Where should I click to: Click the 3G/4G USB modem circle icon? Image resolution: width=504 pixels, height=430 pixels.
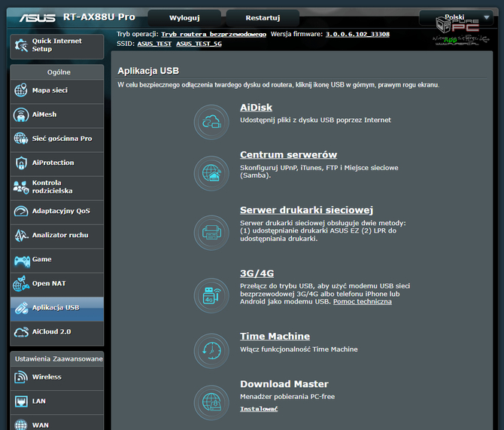click(211, 295)
